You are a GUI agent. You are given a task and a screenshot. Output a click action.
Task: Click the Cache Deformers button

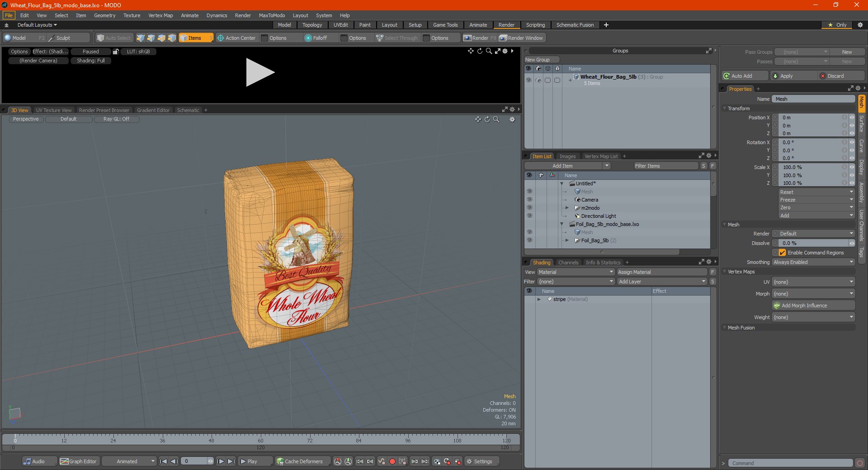(302, 461)
